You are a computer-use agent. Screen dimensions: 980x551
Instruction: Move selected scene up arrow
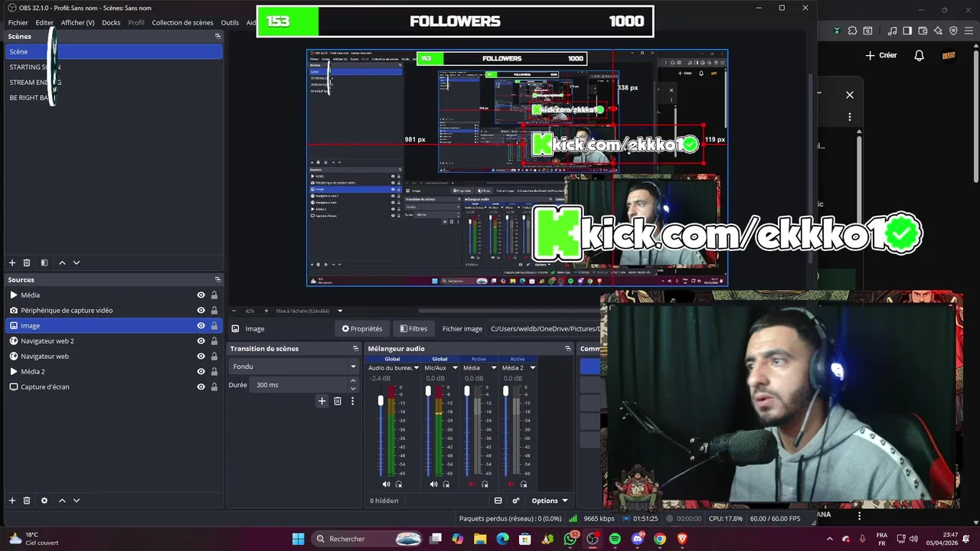(x=62, y=262)
